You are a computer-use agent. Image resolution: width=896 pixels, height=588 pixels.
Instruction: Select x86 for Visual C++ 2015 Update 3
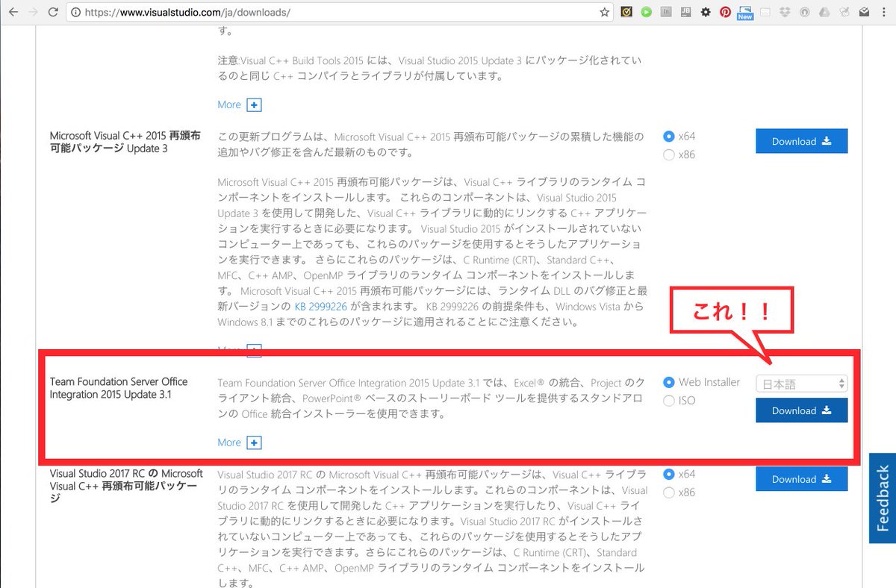point(669,154)
